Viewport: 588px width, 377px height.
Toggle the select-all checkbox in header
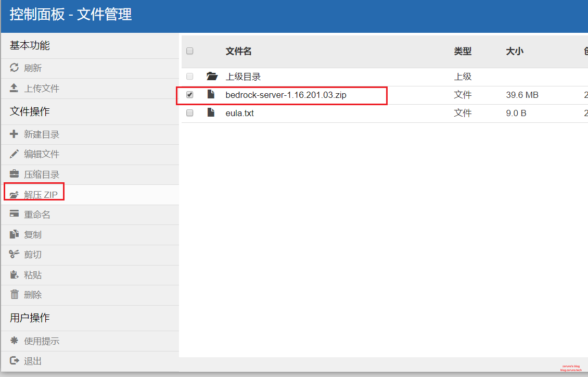[190, 51]
